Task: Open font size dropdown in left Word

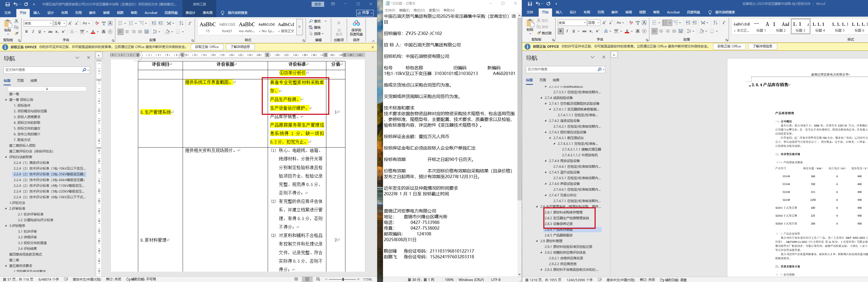Action: click(x=64, y=23)
